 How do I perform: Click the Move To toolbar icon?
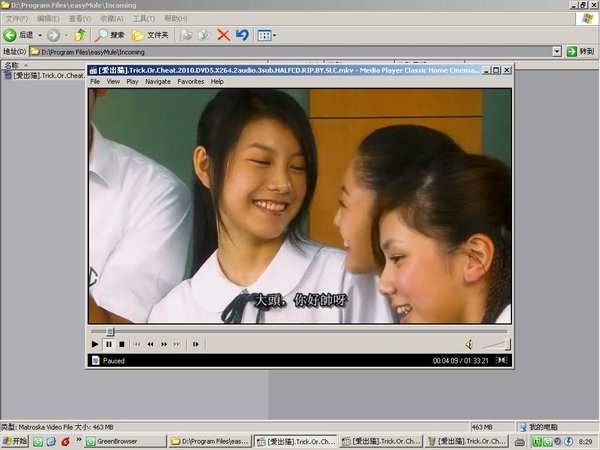(186, 35)
